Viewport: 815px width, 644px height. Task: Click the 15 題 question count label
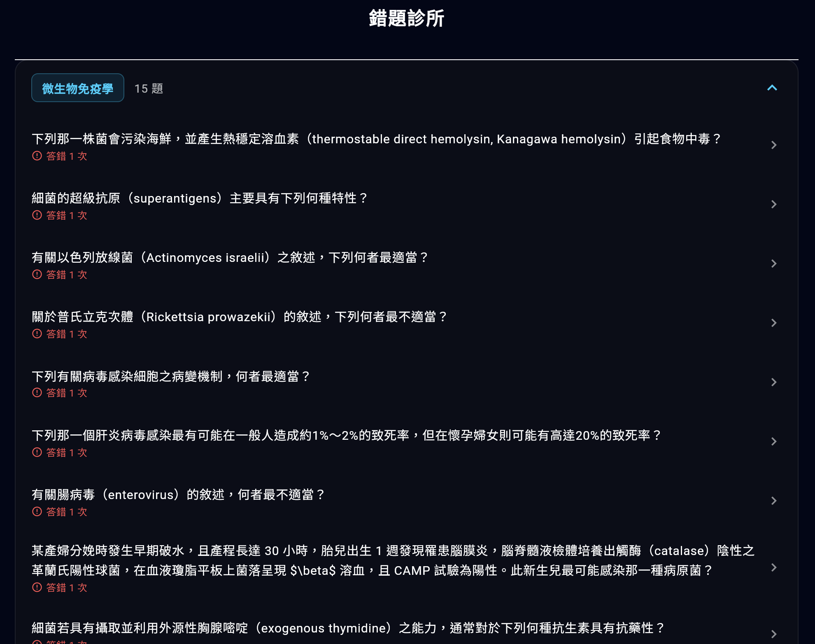[149, 88]
